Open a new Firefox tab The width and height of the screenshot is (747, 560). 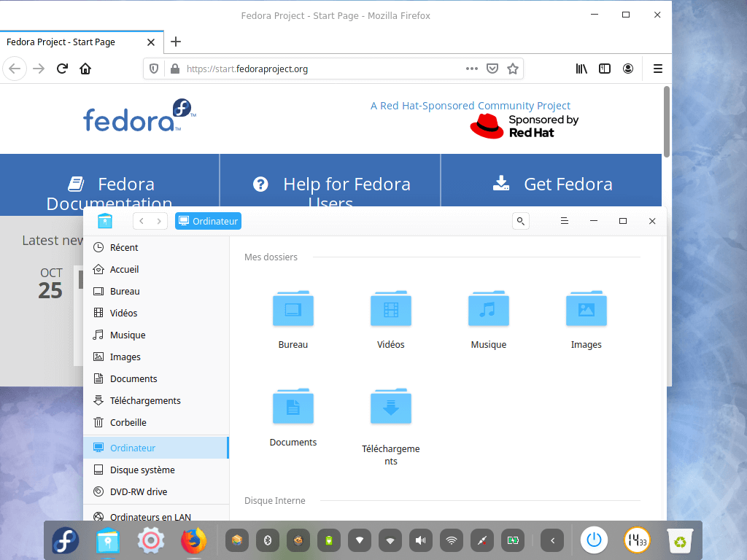[176, 42]
